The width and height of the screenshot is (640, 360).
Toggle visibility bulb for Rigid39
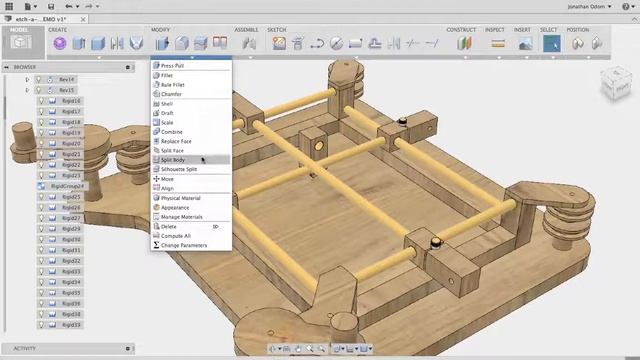[x=41, y=325]
